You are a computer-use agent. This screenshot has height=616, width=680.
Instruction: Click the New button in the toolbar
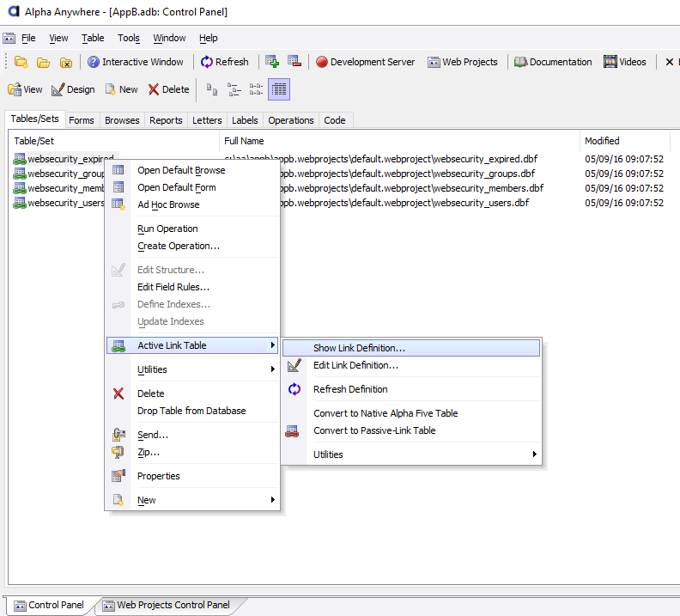[x=122, y=89]
